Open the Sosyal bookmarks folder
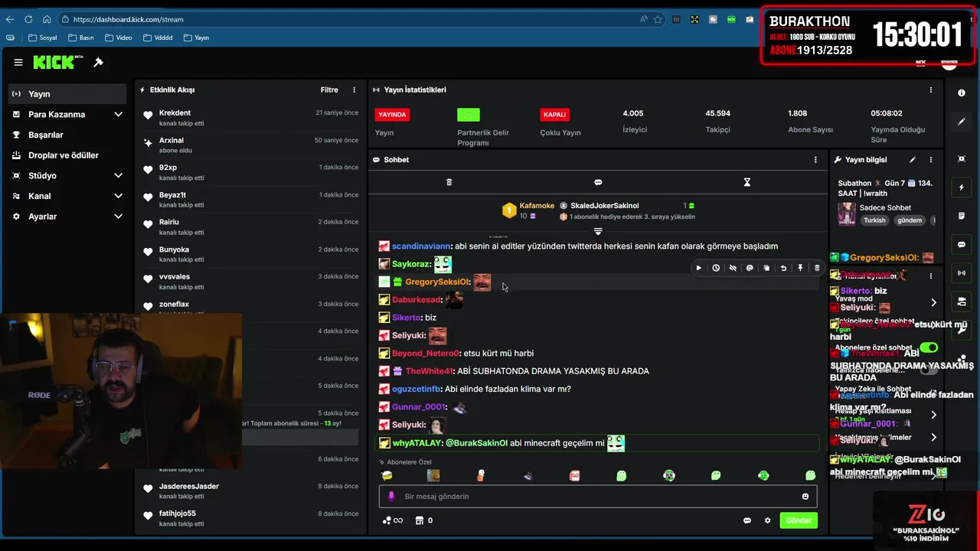 (x=42, y=37)
